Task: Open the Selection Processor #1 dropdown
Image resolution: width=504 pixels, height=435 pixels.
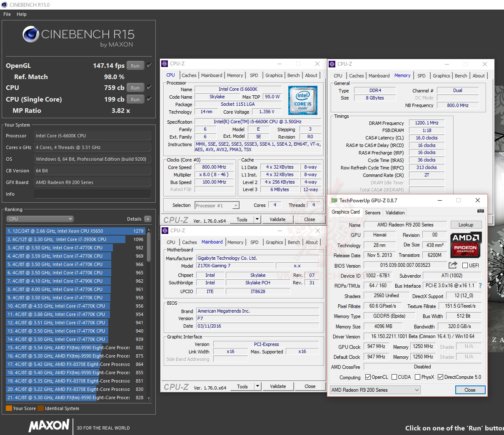Action: [x=217, y=205]
